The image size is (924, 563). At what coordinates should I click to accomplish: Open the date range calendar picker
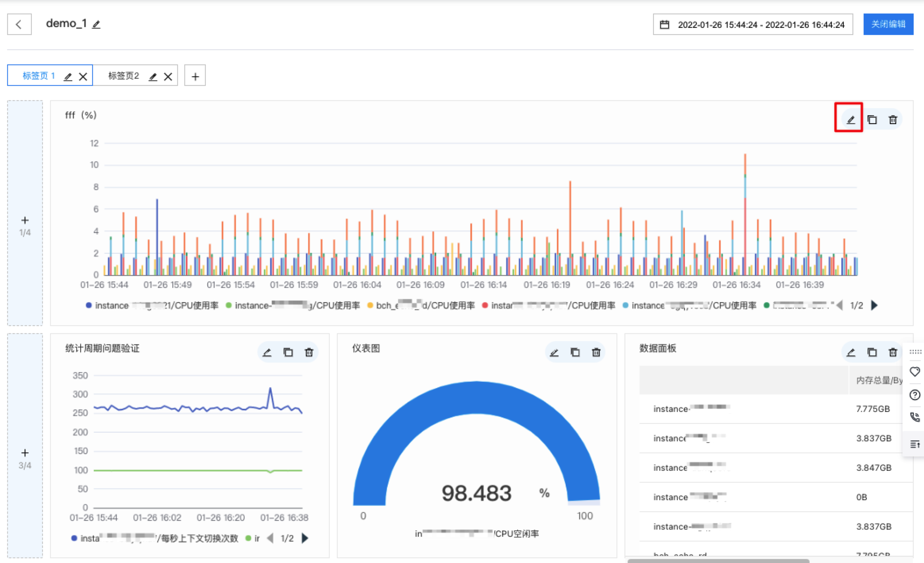(665, 25)
